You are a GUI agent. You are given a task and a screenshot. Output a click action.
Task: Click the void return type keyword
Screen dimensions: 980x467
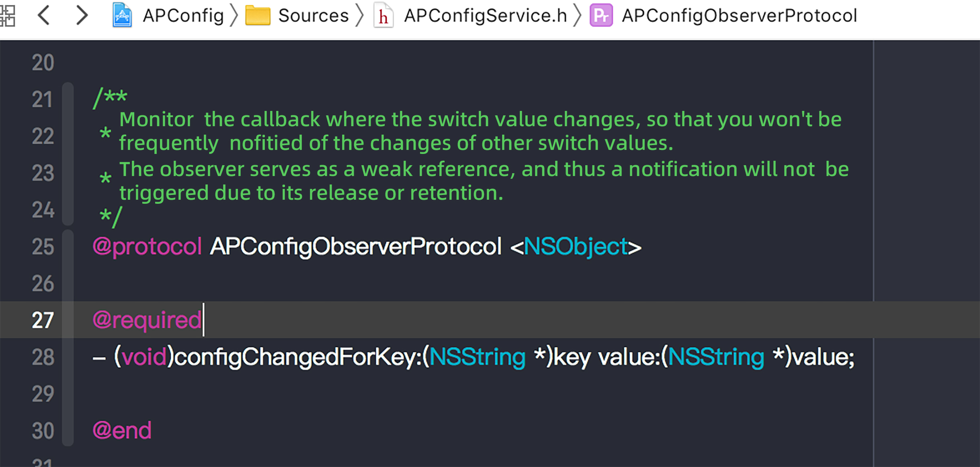(144, 357)
